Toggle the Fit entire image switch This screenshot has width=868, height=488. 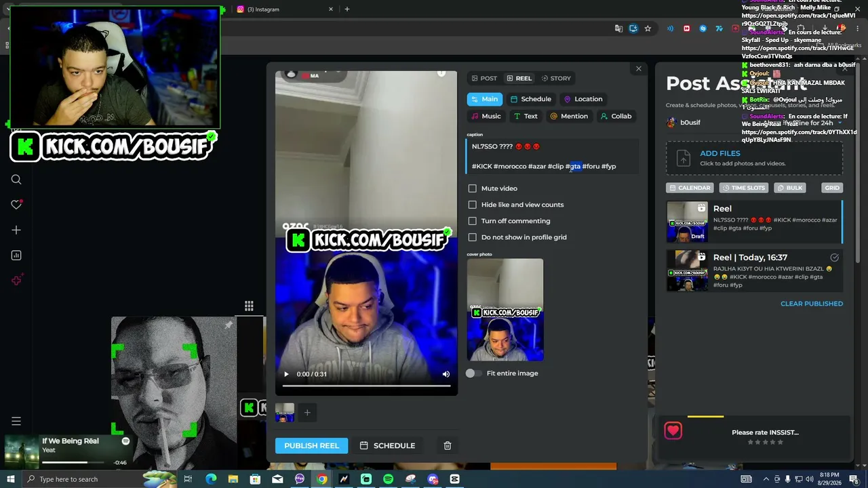[x=473, y=373]
